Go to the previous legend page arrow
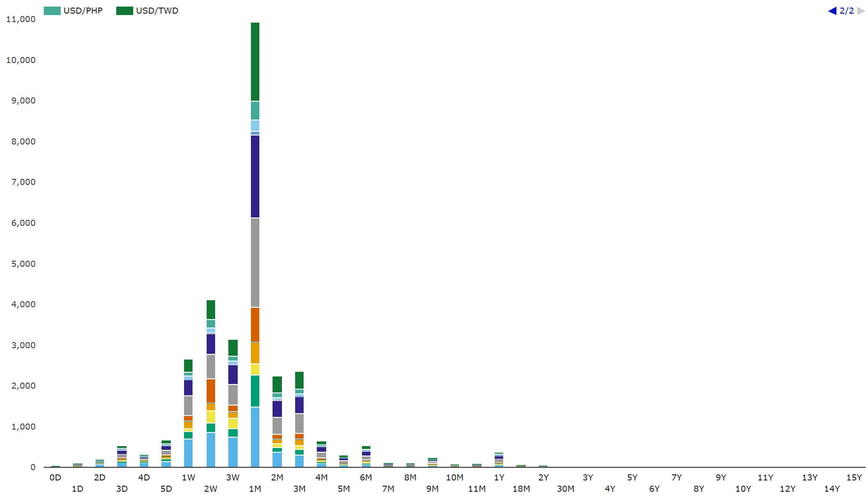 tap(832, 11)
